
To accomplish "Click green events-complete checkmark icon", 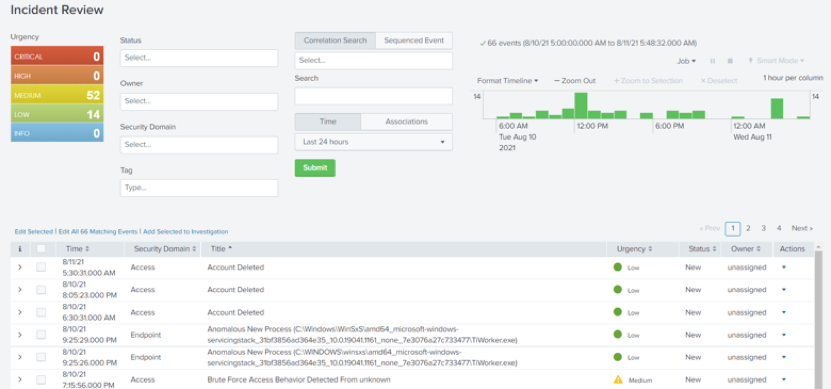I will point(482,43).
